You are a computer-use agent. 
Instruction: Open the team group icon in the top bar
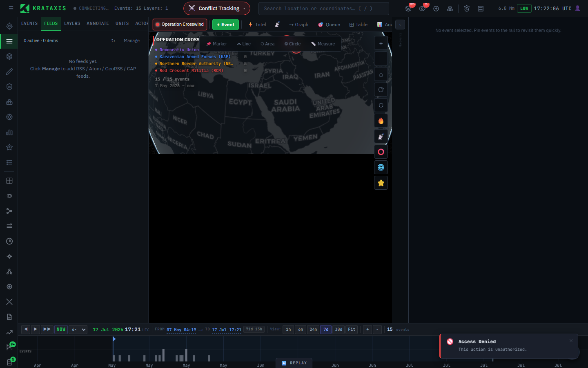point(450,8)
